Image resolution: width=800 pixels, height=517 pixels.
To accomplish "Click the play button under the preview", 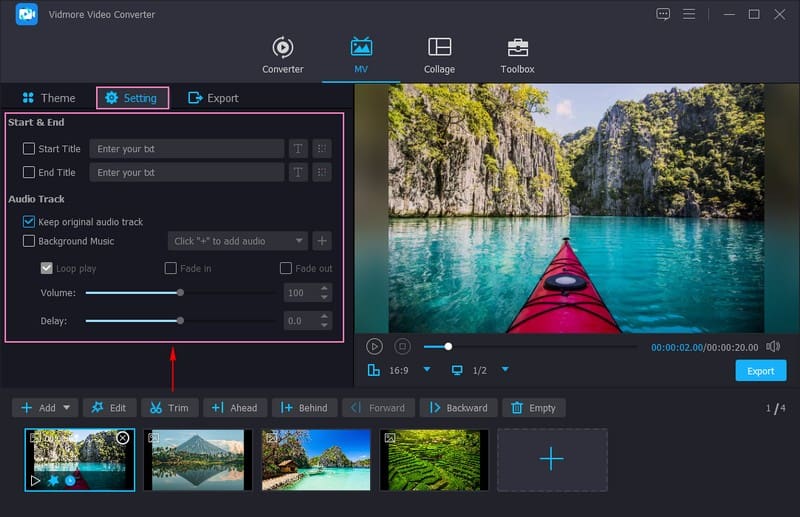I will 374,346.
